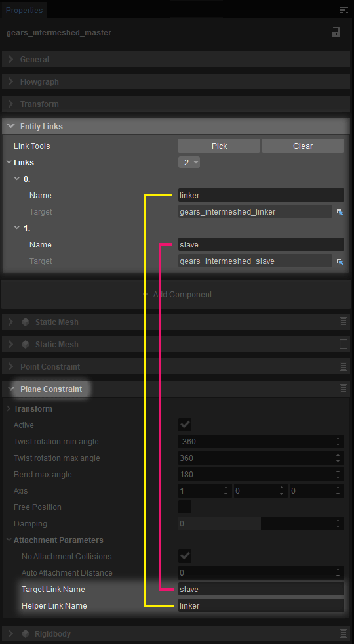Pick target entity for gears_intermeshed_slave link

[340, 261]
